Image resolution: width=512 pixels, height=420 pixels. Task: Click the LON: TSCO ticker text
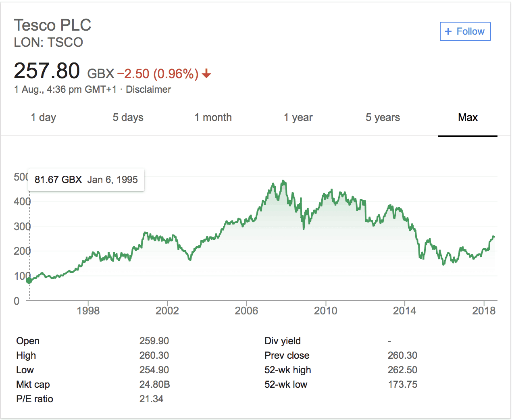click(48, 42)
